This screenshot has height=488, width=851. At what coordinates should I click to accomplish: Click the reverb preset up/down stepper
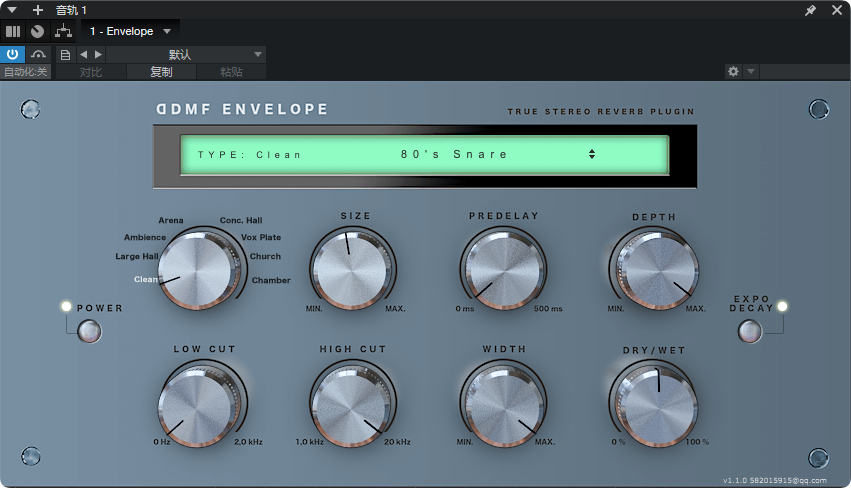[x=592, y=154]
